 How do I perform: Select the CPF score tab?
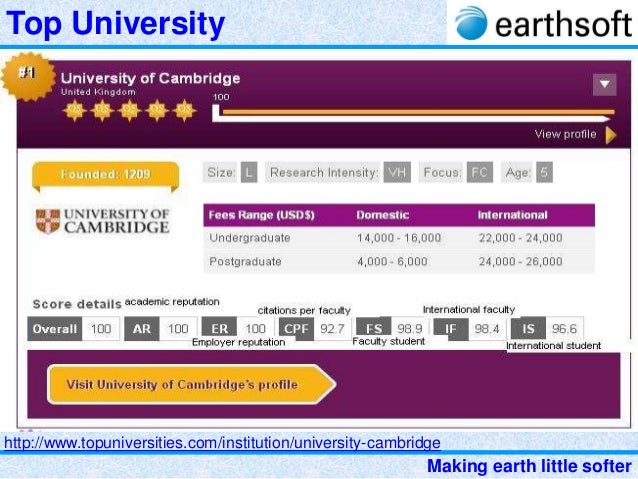point(296,329)
